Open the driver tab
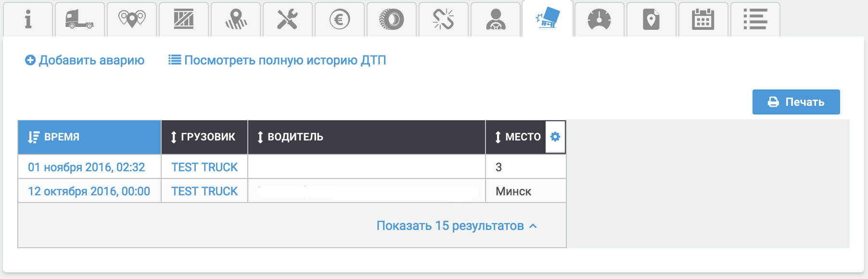The height and width of the screenshot is (279, 868). click(495, 20)
